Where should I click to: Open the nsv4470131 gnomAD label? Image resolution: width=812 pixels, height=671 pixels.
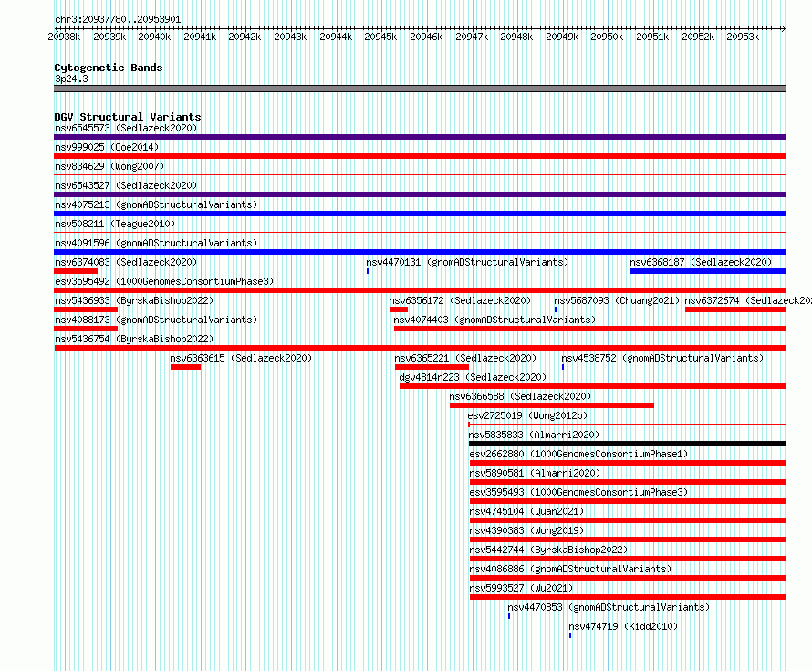pos(467,262)
